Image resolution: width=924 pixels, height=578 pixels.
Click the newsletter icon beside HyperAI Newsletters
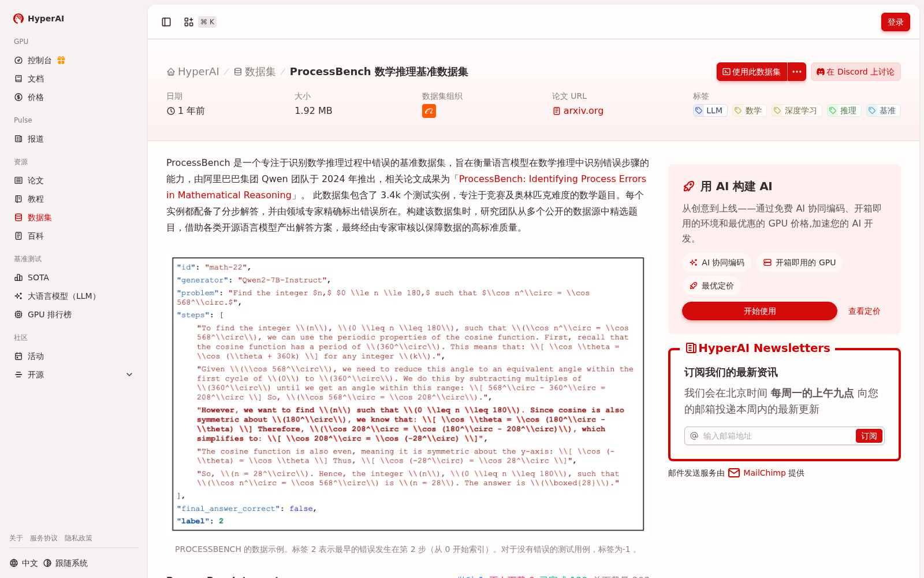tap(691, 348)
